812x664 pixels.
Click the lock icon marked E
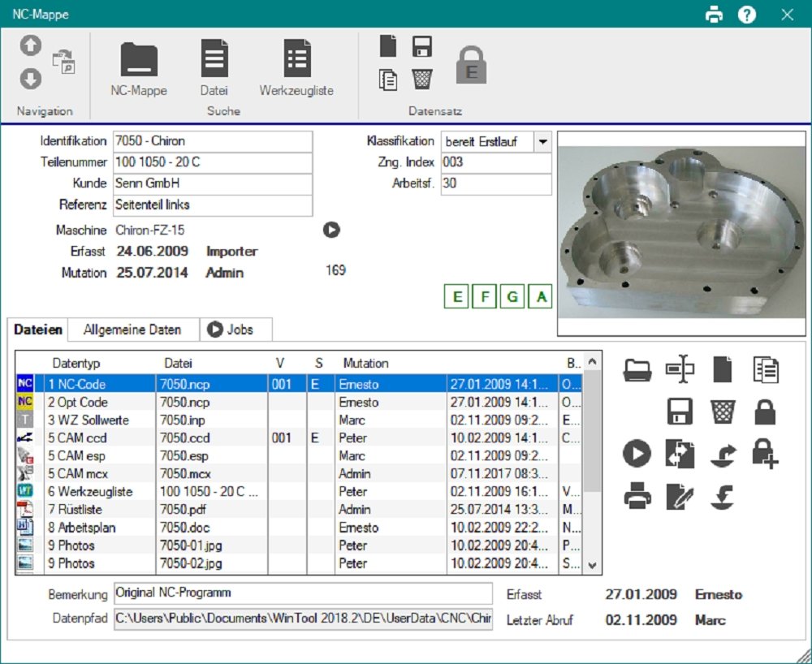(x=471, y=65)
